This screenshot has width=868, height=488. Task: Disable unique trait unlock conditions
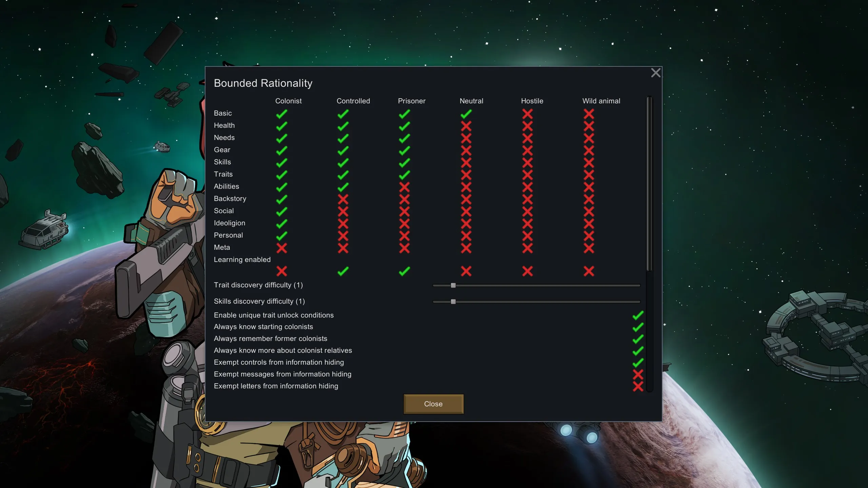(638, 316)
